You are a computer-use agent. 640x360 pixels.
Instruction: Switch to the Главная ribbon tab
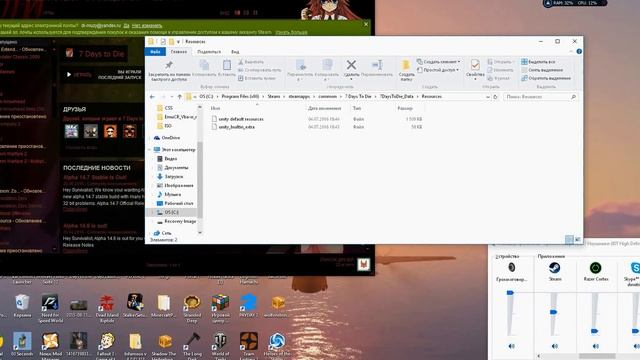179,52
